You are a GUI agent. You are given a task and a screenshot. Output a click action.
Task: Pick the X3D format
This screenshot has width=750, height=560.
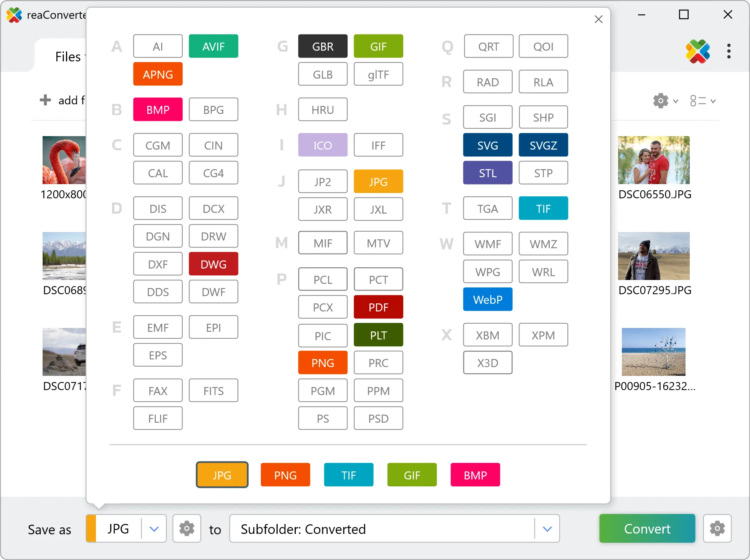(x=488, y=362)
